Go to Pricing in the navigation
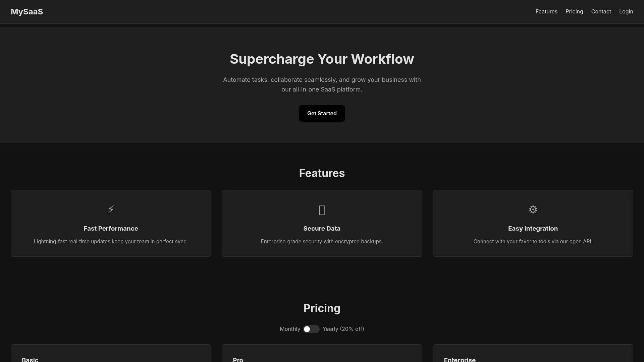The width and height of the screenshot is (644, 362). [574, 12]
